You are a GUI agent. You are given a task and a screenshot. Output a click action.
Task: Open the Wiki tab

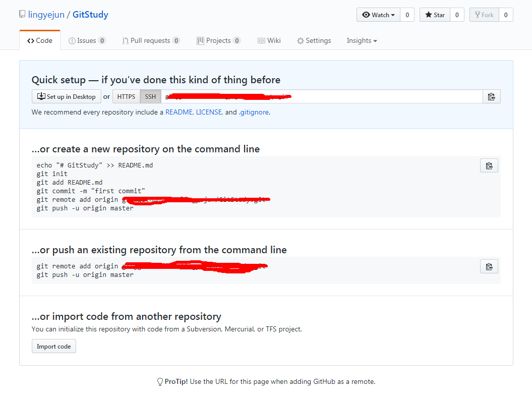click(x=269, y=41)
